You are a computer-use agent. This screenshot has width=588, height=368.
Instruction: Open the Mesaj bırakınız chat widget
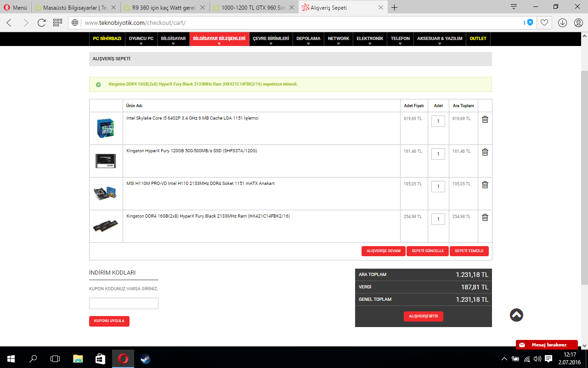tap(547, 345)
